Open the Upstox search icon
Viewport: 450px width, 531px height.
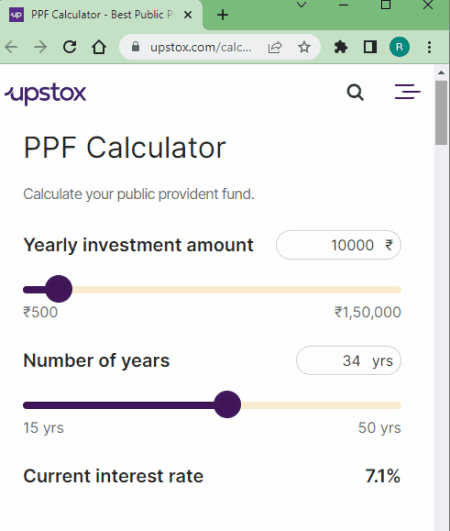click(x=355, y=92)
